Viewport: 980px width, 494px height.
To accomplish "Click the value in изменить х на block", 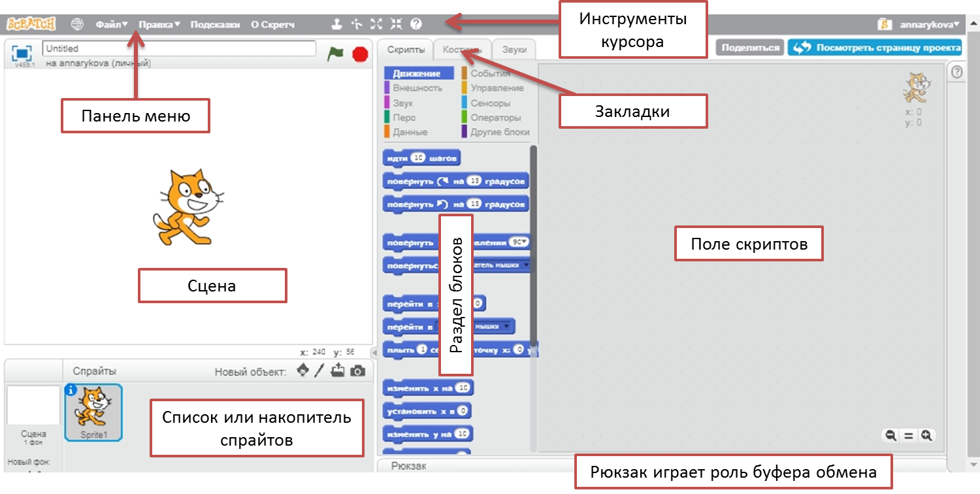I will [x=463, y=388].
